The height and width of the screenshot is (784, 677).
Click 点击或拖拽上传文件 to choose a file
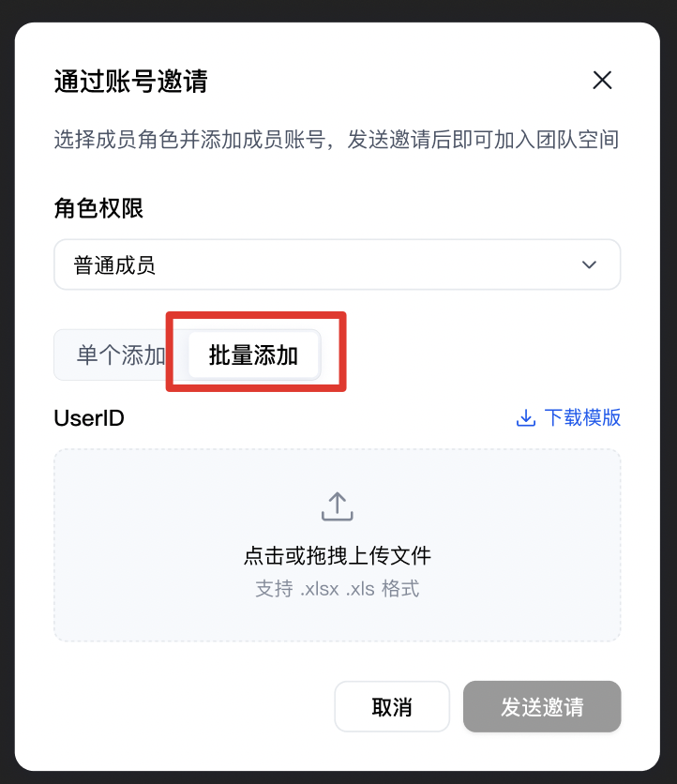tap(337, 555)
